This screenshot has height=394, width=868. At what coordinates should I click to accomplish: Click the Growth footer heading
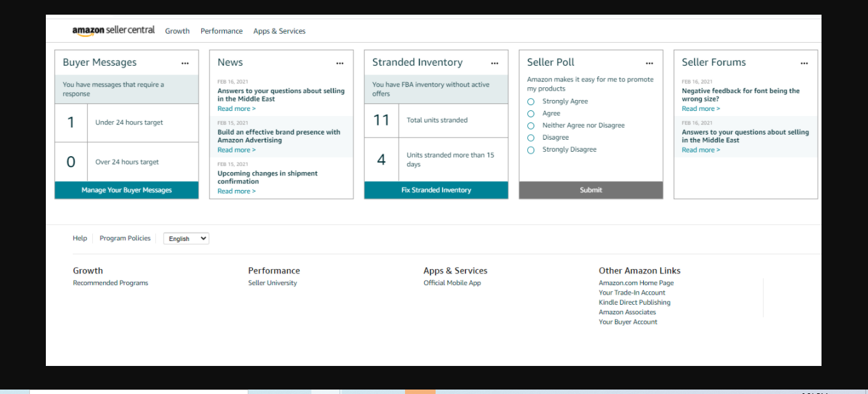pos(88,271)
